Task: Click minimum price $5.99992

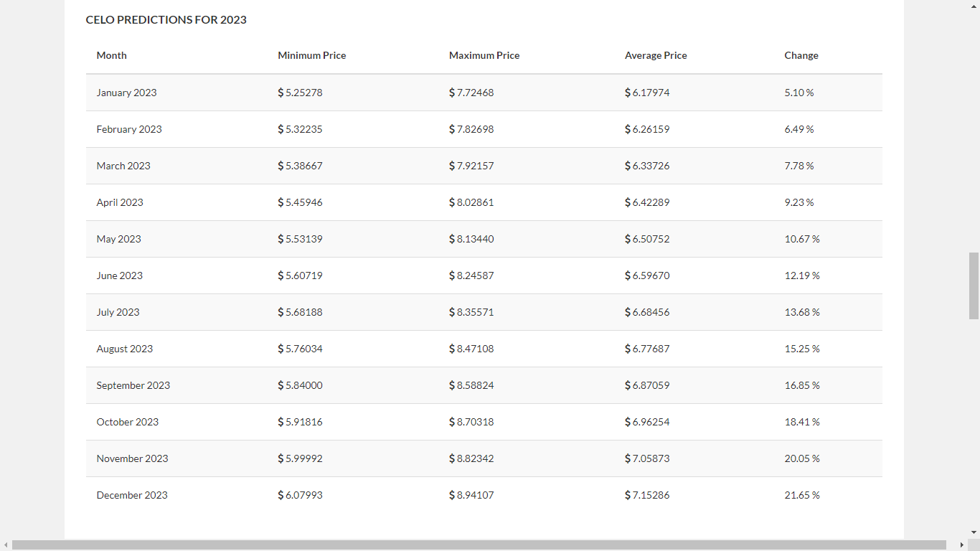Action: pos(301,458)
